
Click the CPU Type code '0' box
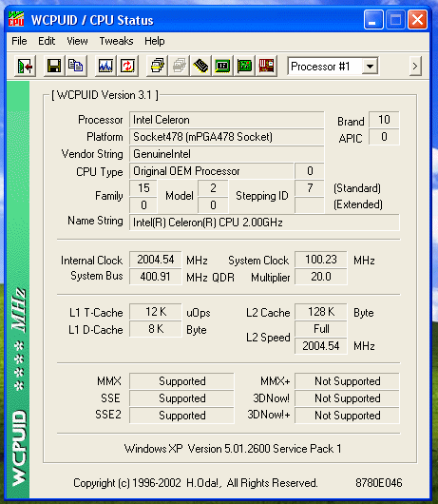tap(310, 171)
